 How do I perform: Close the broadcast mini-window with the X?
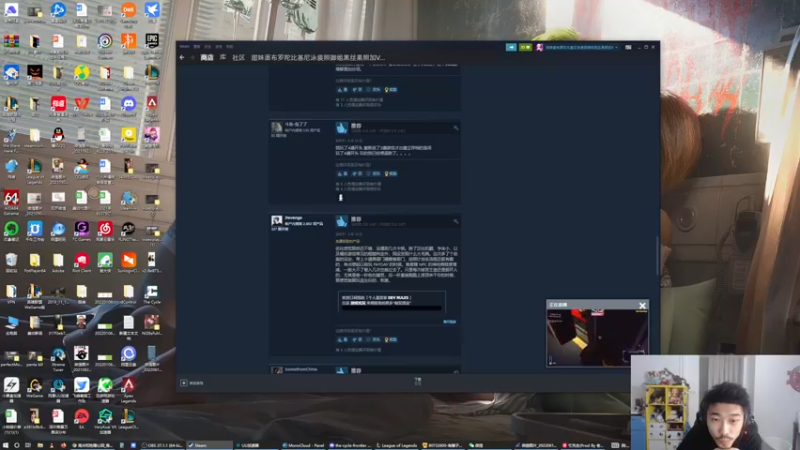[642, 305]
